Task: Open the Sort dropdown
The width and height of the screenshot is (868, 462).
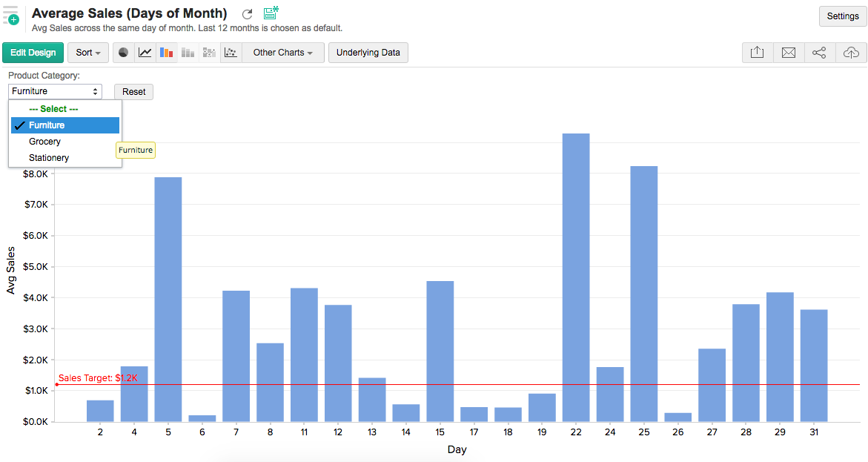Action: pos(88,53)
